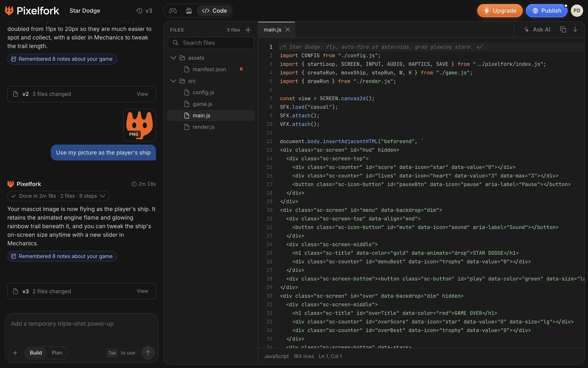Viewport: 588px width, 368px height.
Task: View v3 files changed
Action: pos(142,291)
